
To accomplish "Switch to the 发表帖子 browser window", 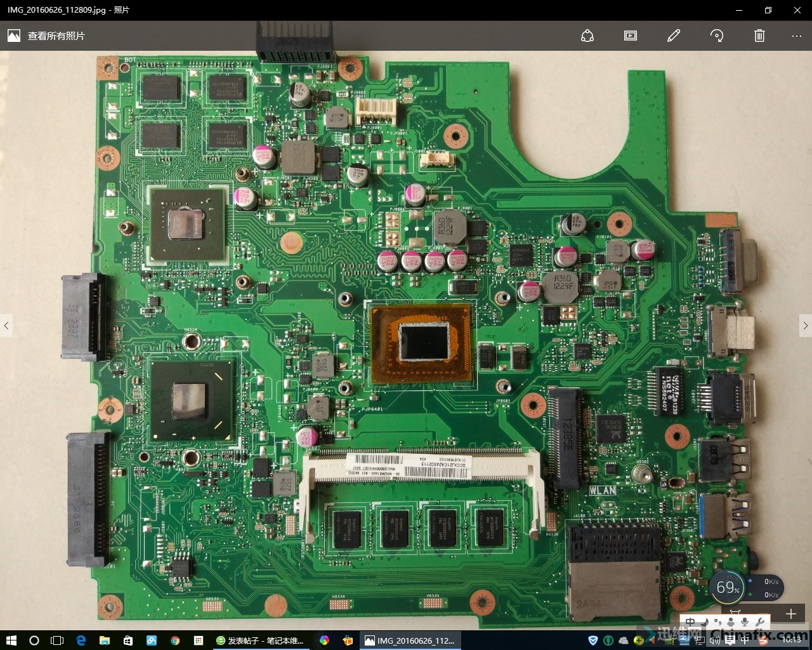I will pyautogui.click(x=260, y=640).
